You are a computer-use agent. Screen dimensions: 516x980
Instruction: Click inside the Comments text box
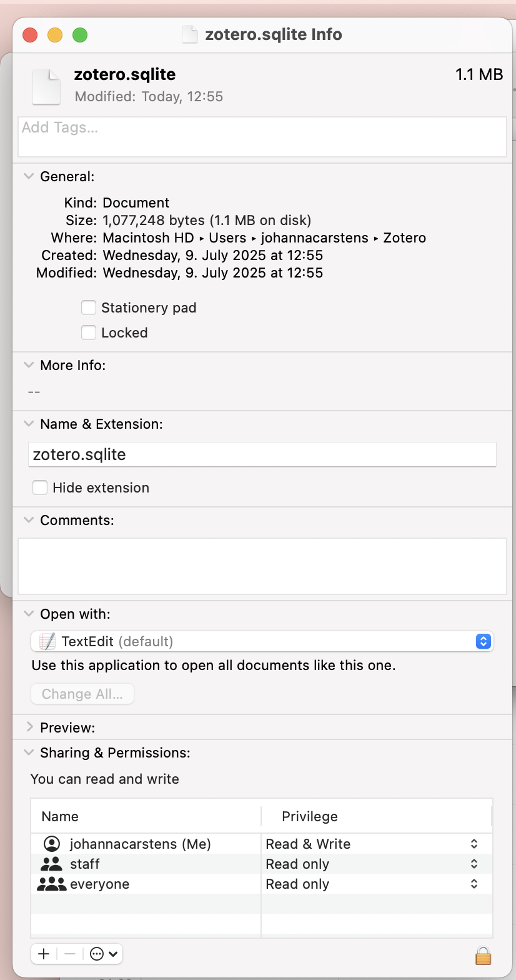[x=262, y=566]
